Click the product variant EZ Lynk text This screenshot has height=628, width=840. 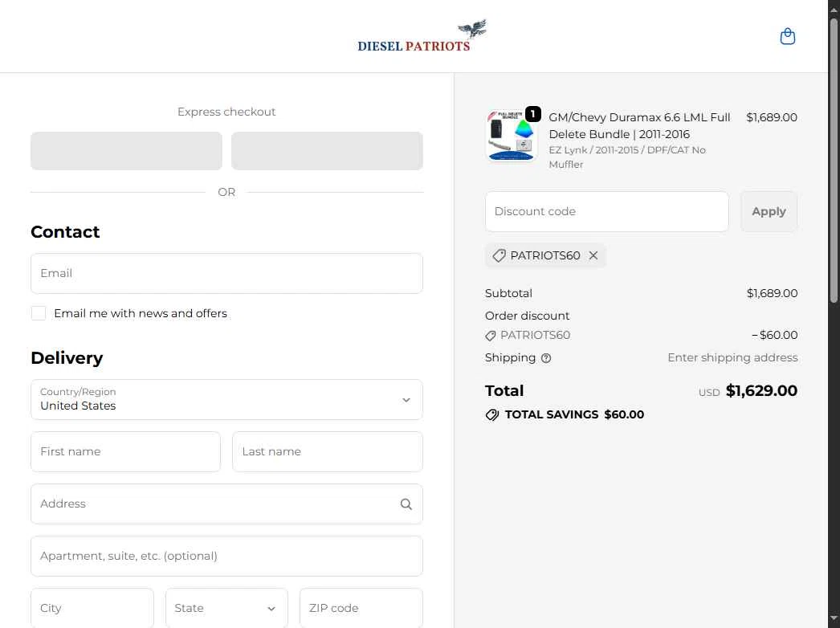pos(626,157)
